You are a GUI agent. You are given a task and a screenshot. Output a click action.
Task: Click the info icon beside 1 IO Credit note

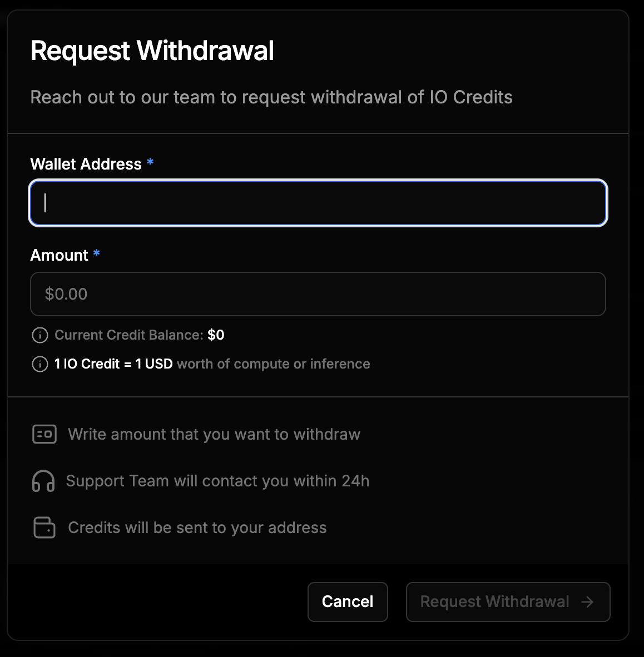(39, 364)
